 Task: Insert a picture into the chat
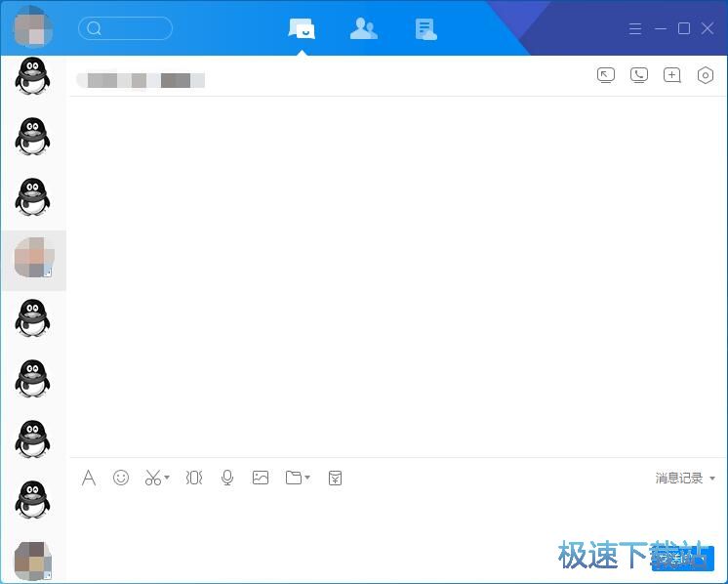[x=261, y=478]
